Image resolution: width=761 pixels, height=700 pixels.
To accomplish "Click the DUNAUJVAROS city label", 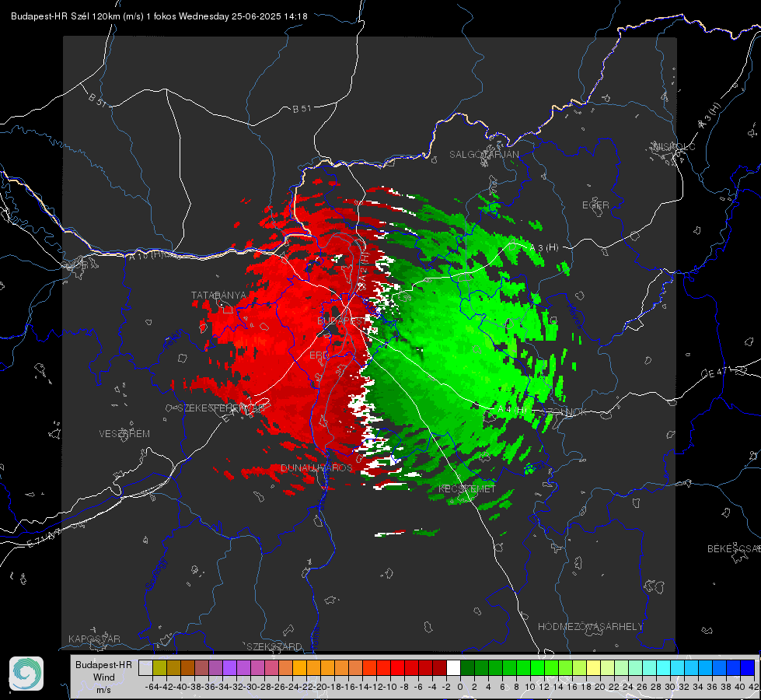I will 317,467.
